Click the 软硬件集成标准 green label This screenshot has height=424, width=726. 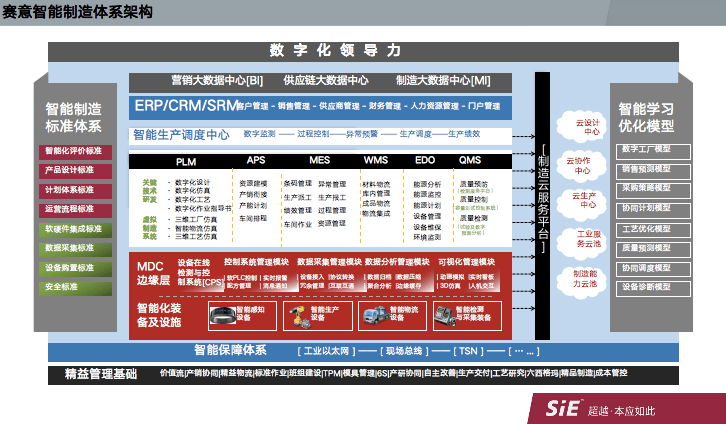[x=73, y=228]
